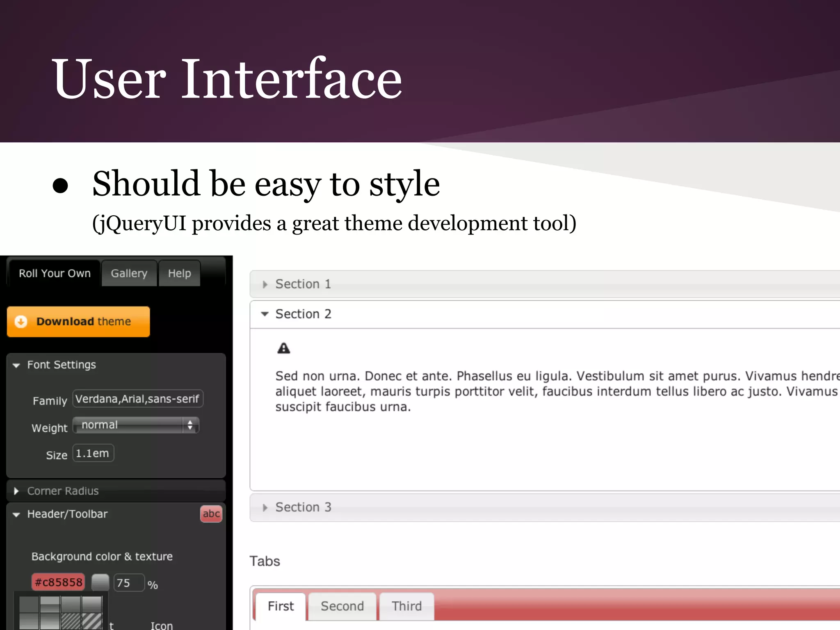Click the gray texture picker button beside color

click(x=100, y=582)
